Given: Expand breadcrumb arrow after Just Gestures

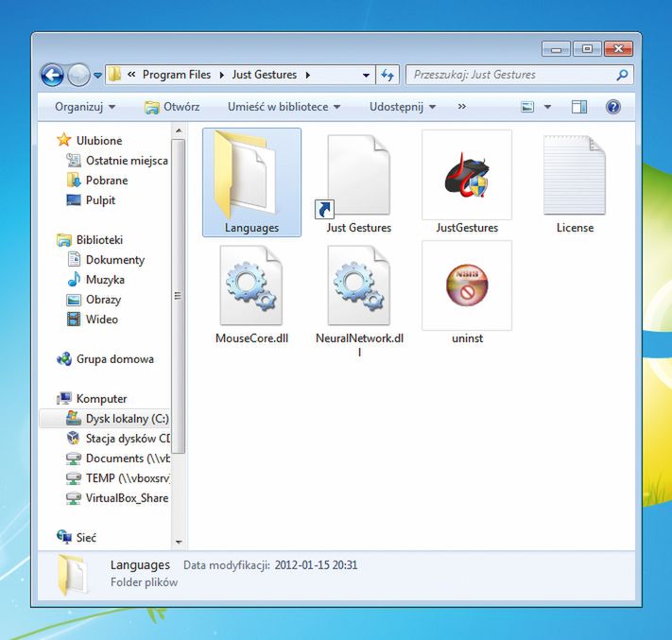Looking at the screenshot, I should tap(308, 75).
